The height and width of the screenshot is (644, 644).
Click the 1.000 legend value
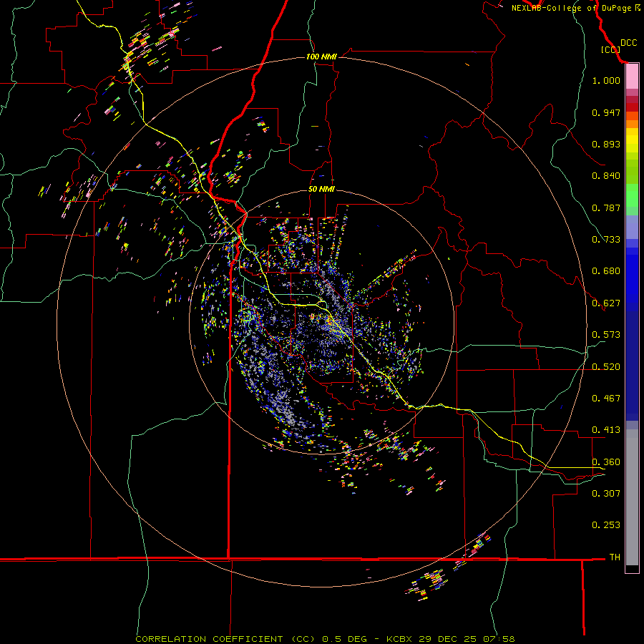(x=606, y=81)
